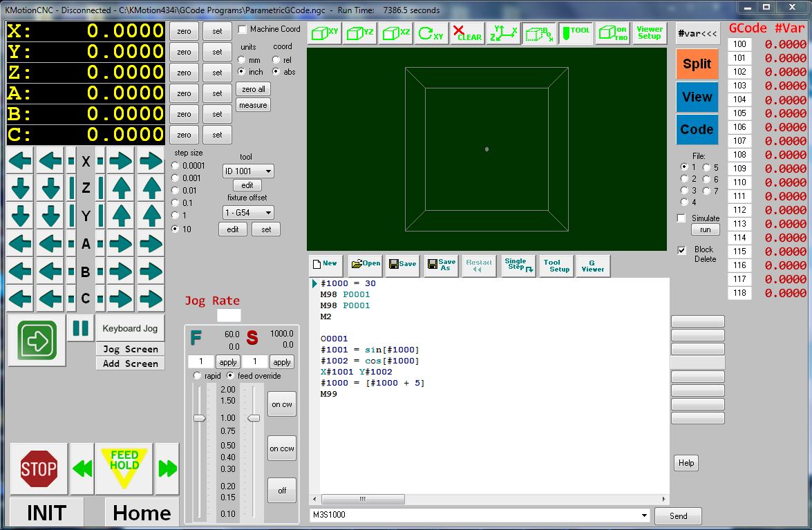Click the feed rate override slider handle

coord(199,418)
